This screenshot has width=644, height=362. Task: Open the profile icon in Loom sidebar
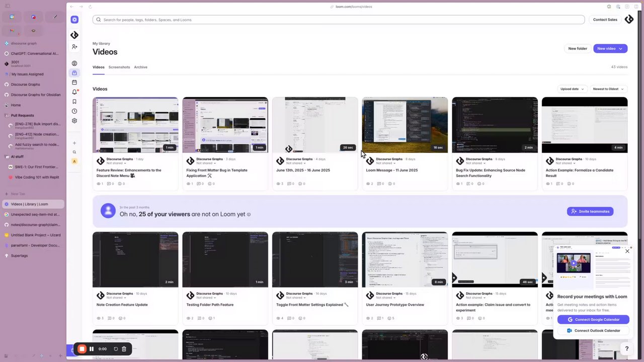(74, 63)
